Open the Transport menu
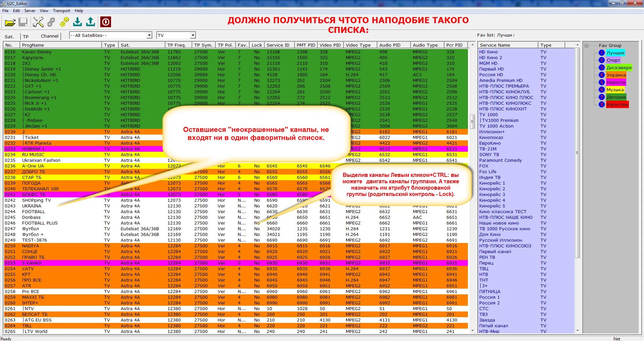 coord(61,11)
